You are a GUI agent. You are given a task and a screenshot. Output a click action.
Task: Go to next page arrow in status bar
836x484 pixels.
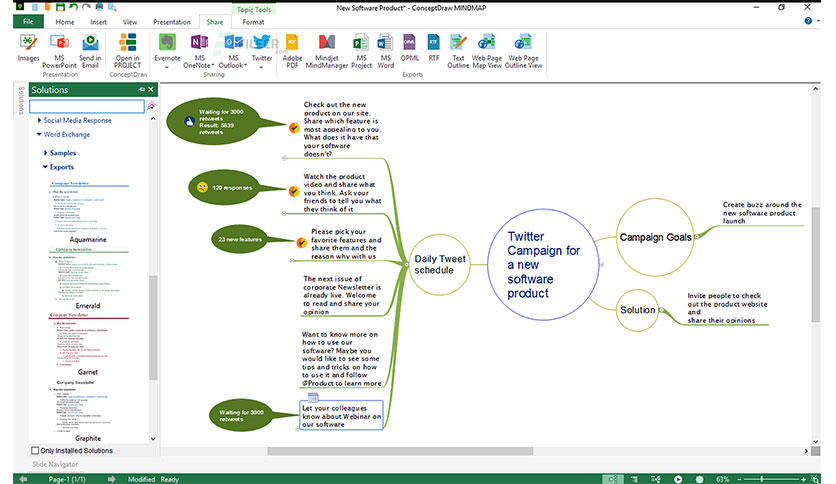click(111, 479)
